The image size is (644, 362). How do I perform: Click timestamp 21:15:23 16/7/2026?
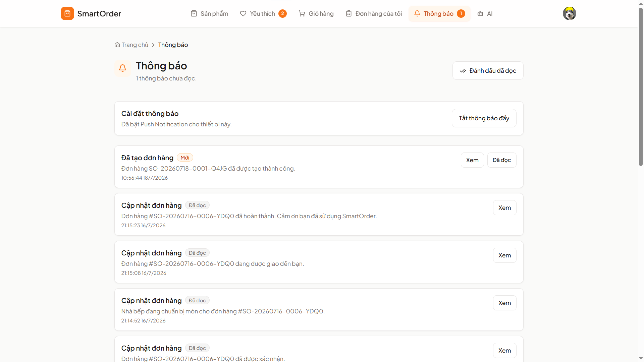tap(144, 226)
